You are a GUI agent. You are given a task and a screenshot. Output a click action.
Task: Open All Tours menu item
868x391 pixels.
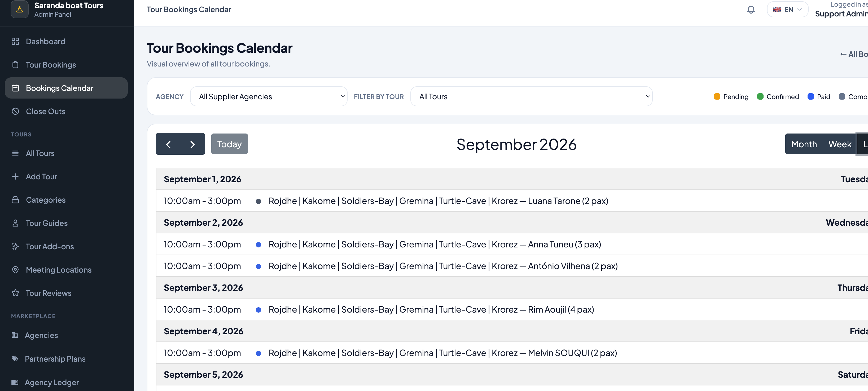[66, 153]
